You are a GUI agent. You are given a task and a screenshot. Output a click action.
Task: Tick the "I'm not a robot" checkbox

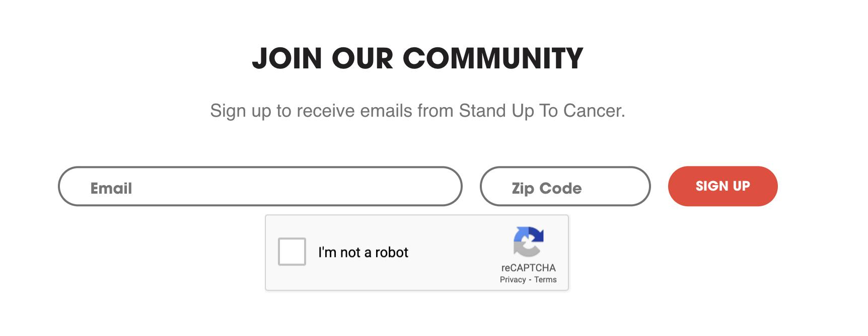click(292, 251)
